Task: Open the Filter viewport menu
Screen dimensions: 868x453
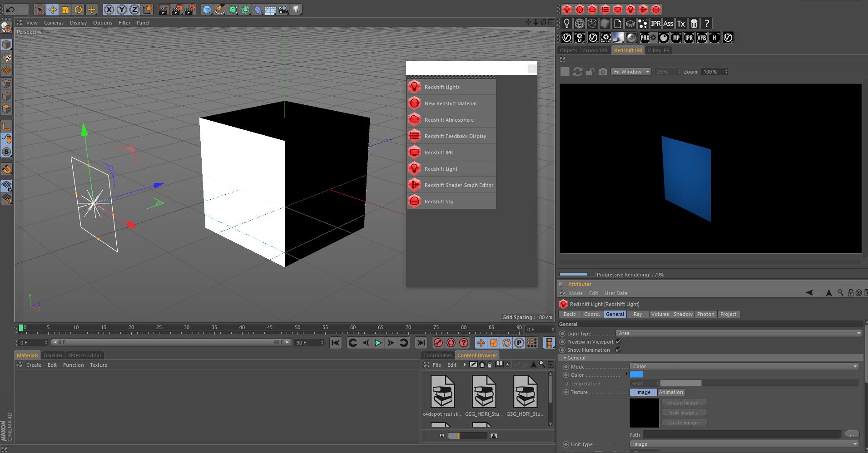Action: (124, 23)
